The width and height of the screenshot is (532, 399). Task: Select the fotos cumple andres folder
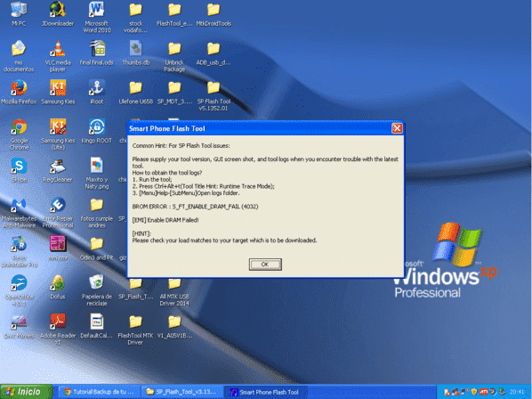pyautogui.click(x=97, y=213)
